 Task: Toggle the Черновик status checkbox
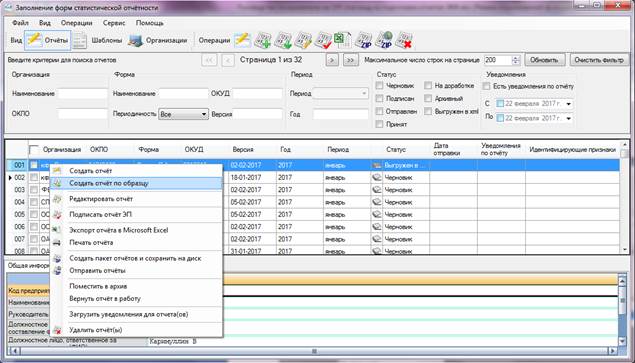(379, 85)
